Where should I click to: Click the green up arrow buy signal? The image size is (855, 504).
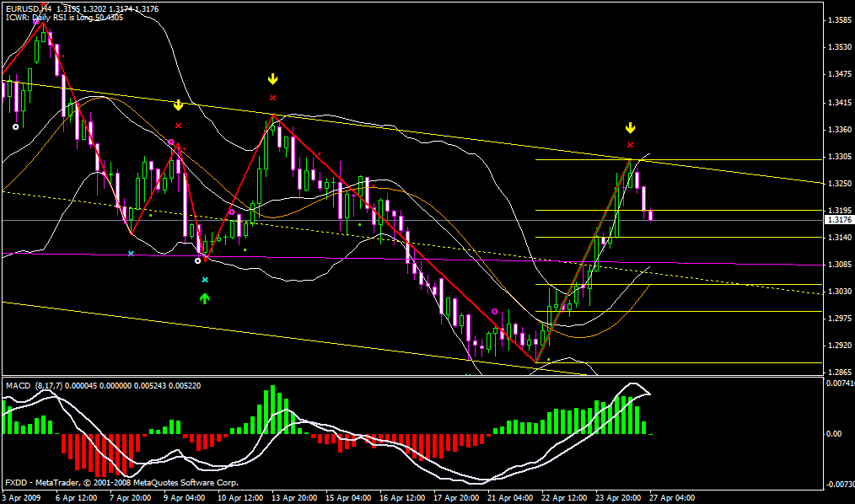204,297
